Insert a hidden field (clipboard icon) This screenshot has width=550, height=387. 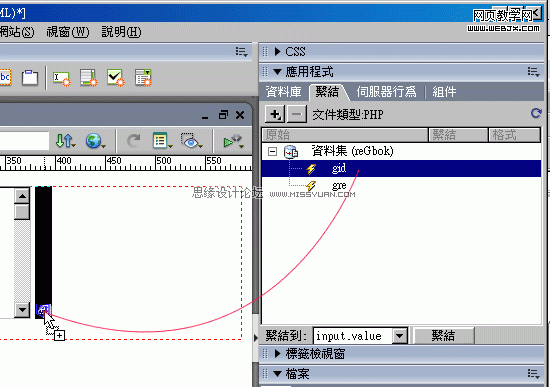pyautogui.click(x=30, y=77)
